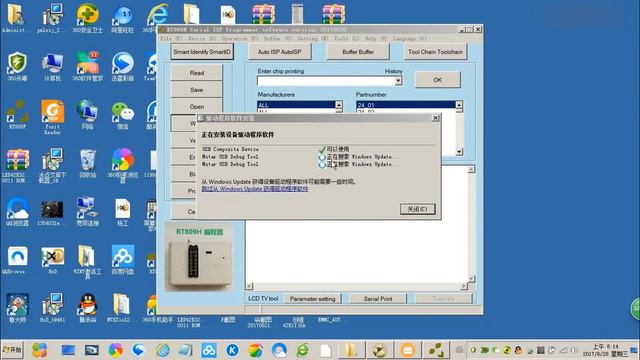Screen dimensions: 640x360
Task: Confirm chip with the OK button
Action: point(438,80)
